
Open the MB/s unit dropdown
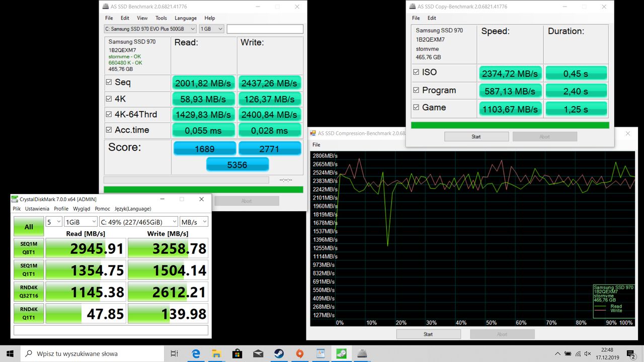tap(194, 222)
